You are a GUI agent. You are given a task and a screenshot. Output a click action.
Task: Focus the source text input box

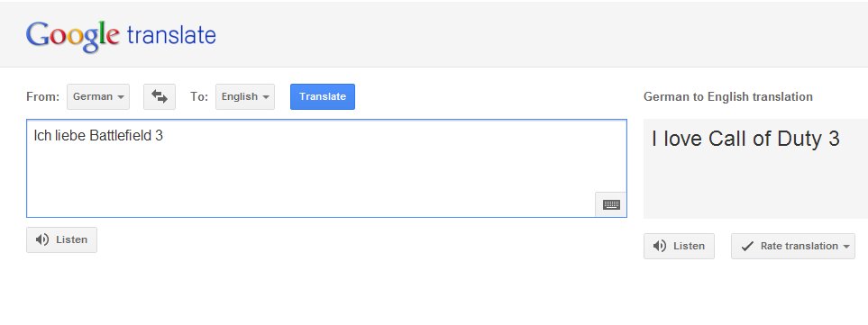[326, 168]
